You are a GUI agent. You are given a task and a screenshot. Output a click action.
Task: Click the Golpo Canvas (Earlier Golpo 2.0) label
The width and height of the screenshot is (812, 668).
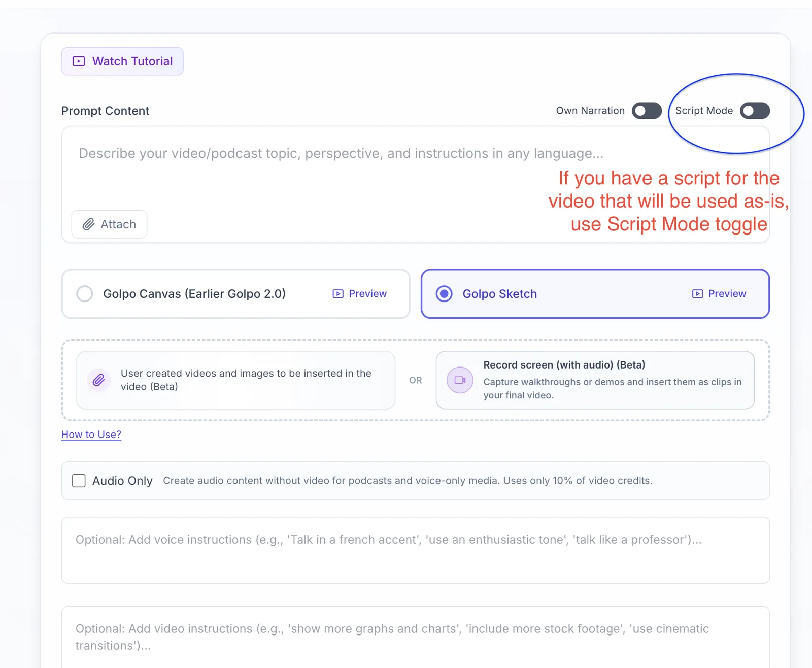[x=194, y=294]
